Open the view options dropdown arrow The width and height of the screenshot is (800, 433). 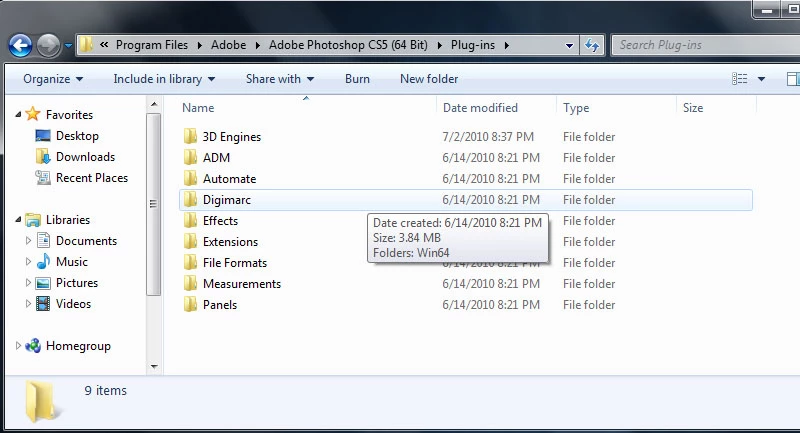[761, 79]
